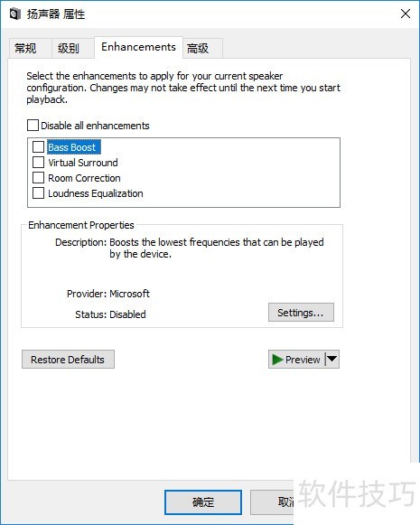The image size is (420, 525).
Task: Select the Virtual Surround list item text
Action: click(x=83, y=163)
